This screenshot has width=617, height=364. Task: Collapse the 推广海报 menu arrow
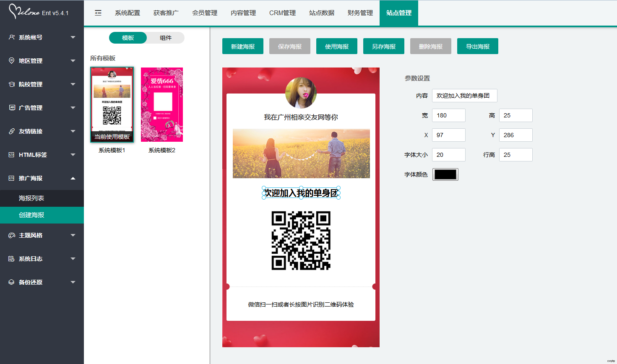pyautogui.click(x=73, y=178)
